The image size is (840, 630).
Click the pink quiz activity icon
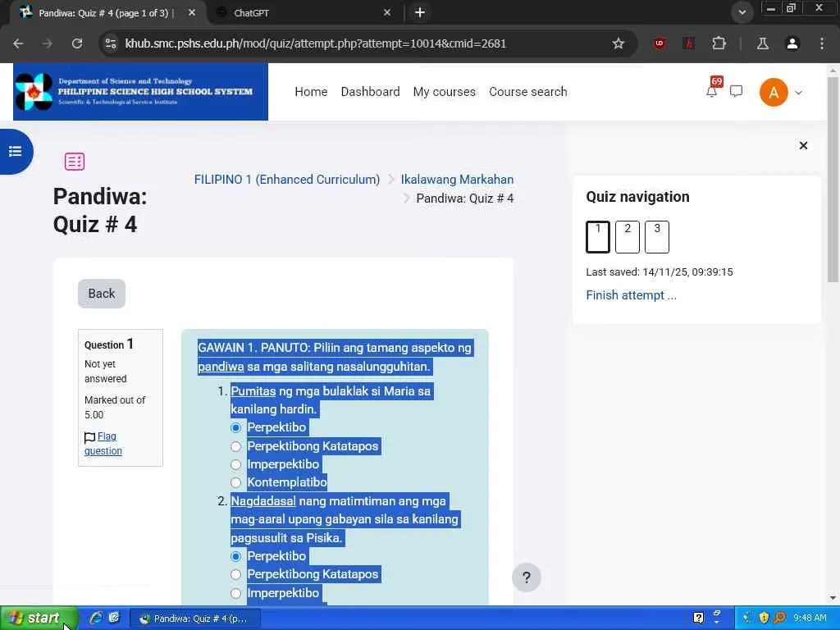(75, 162)
